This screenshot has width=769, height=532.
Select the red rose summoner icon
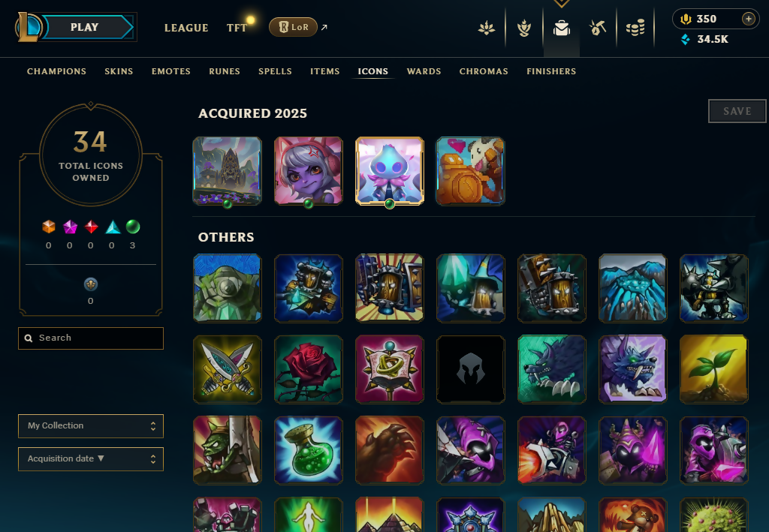tap(309, 369)
